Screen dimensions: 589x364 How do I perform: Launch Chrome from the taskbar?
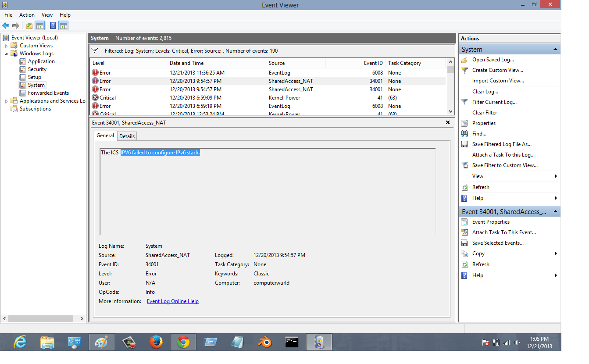(x=183, y=342)
